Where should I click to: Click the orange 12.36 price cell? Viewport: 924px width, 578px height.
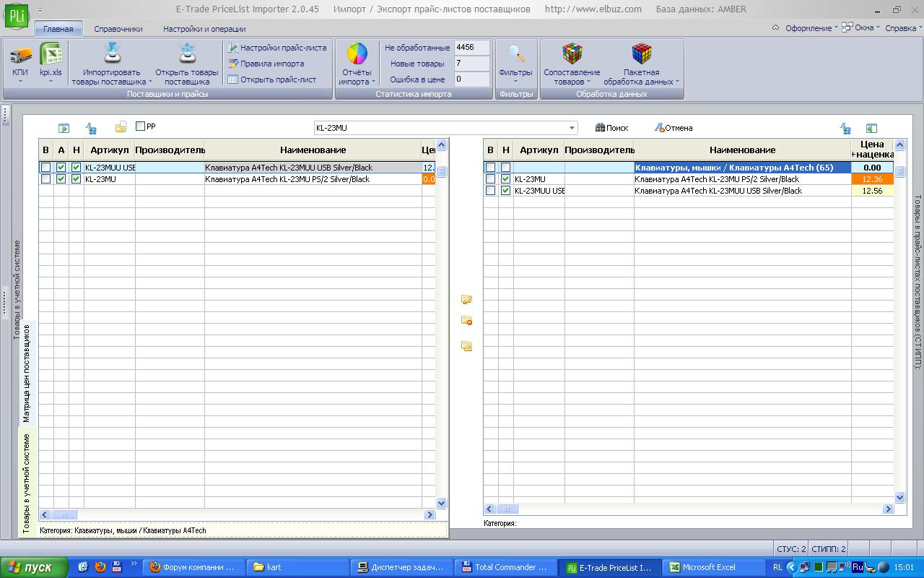click(x=872, y=179)
